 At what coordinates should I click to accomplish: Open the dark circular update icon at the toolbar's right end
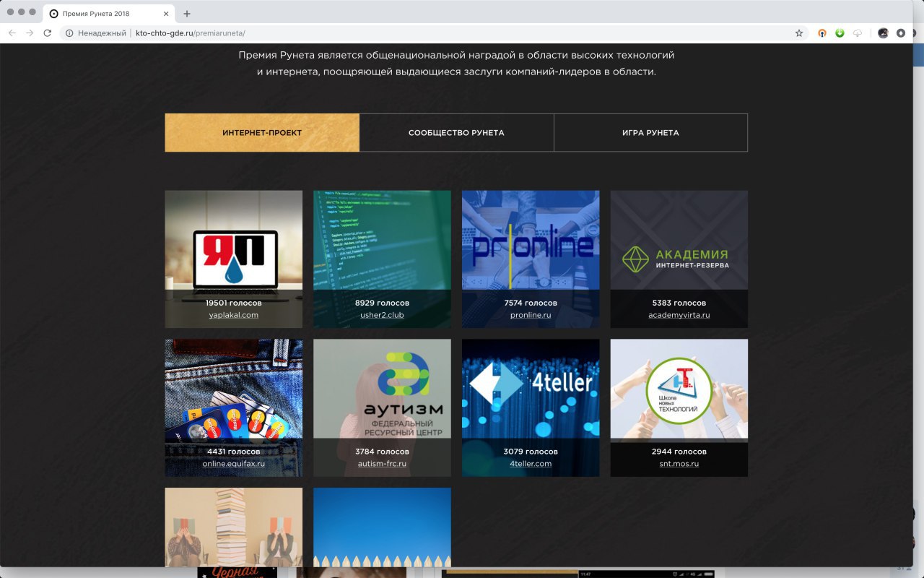(901, 33)
